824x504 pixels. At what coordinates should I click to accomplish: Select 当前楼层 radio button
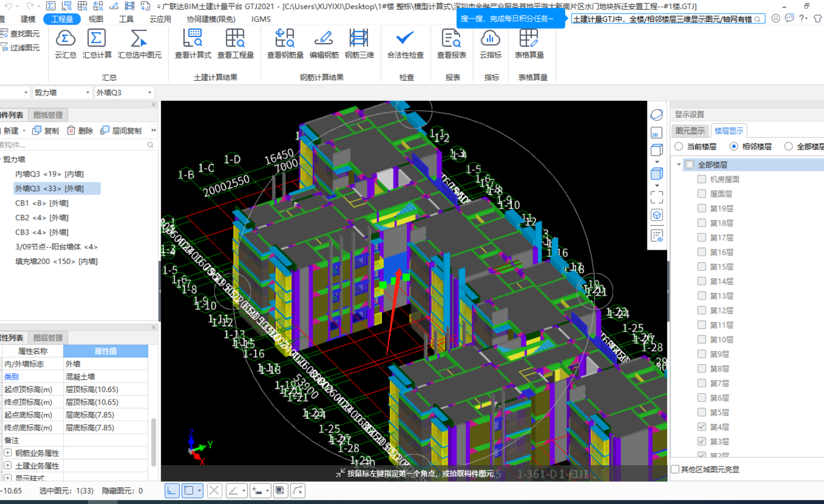(679, 147)
